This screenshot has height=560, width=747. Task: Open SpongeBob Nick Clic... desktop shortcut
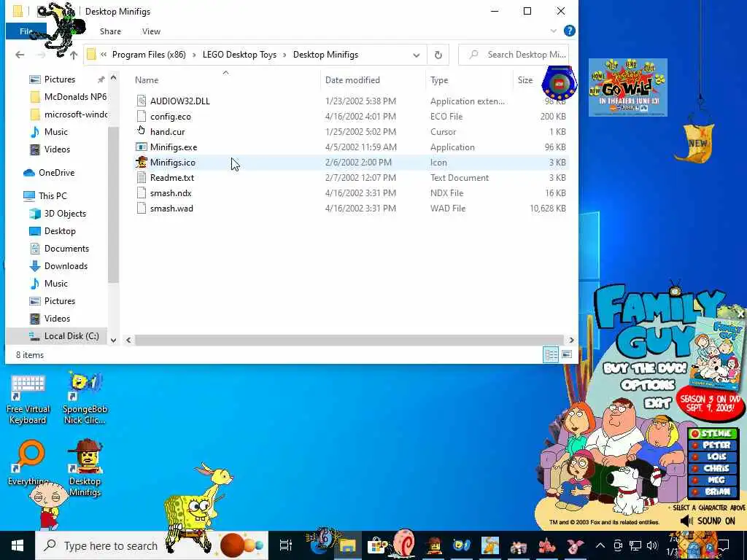click(x=85, y=399)
